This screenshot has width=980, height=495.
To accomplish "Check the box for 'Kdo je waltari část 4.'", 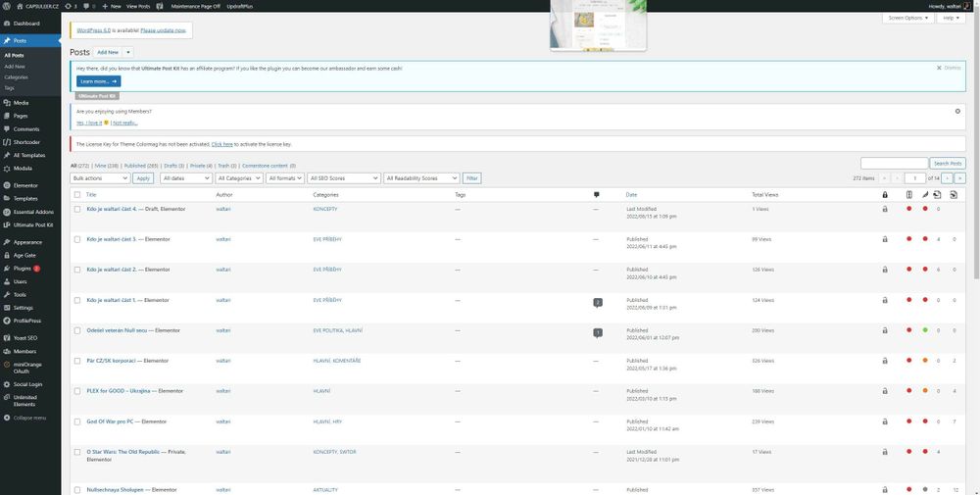I will 77,209.
